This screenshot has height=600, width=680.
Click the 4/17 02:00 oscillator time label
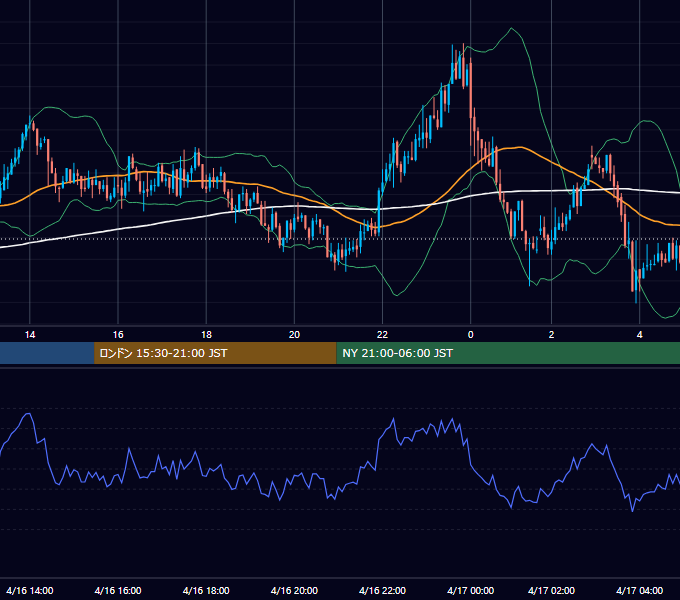click(551, 591)
